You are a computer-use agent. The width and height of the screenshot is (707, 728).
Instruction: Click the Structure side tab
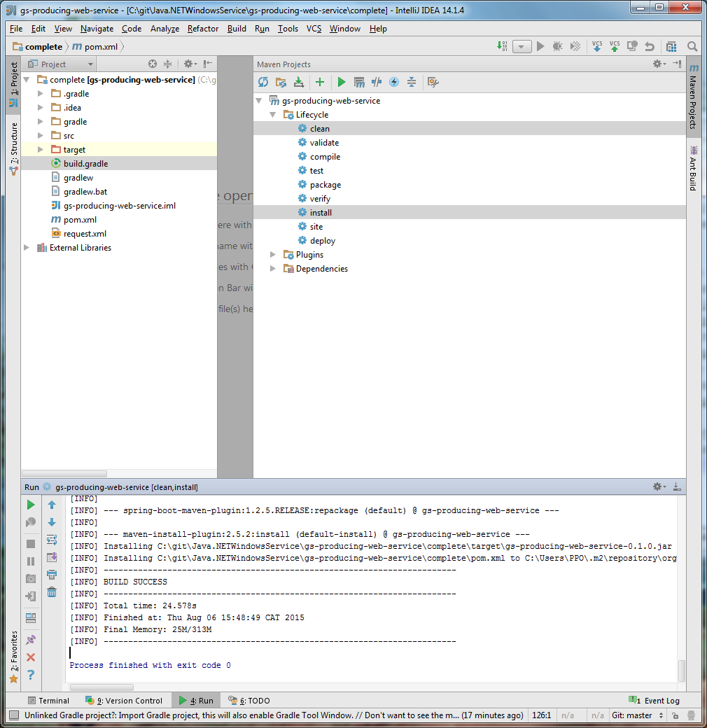[x=14, y=148]
